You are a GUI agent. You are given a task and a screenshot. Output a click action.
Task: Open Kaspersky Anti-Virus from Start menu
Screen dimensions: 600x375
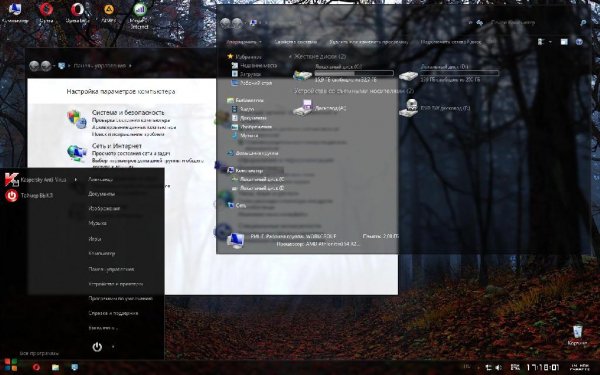pos(36,179)
